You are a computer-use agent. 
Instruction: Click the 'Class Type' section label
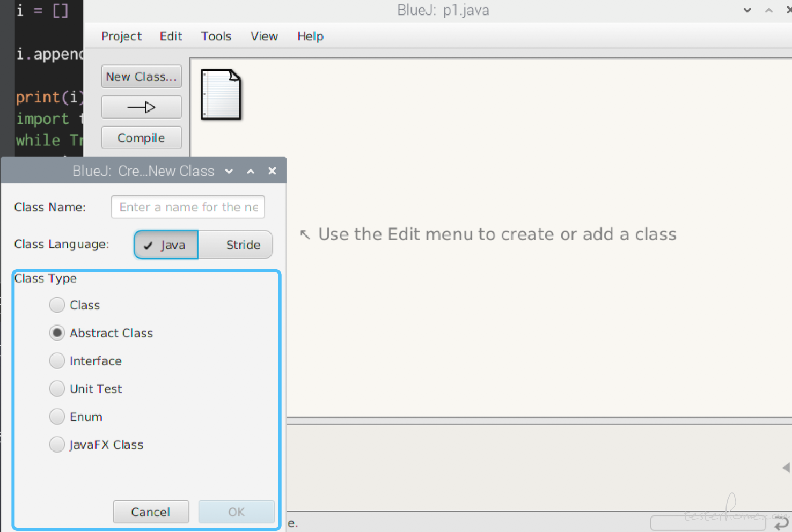(46, 278)
